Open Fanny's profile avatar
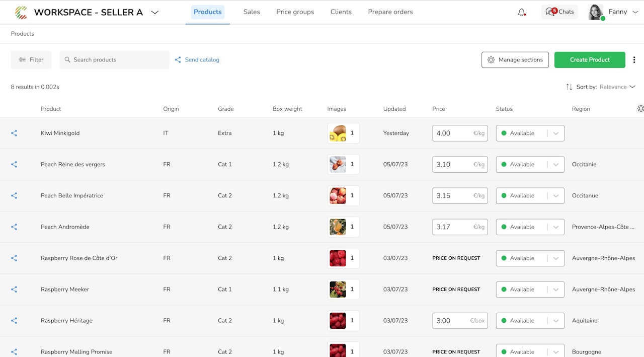Image resolution: width=644 pixels, height=357 pixels. pos(596,12)
